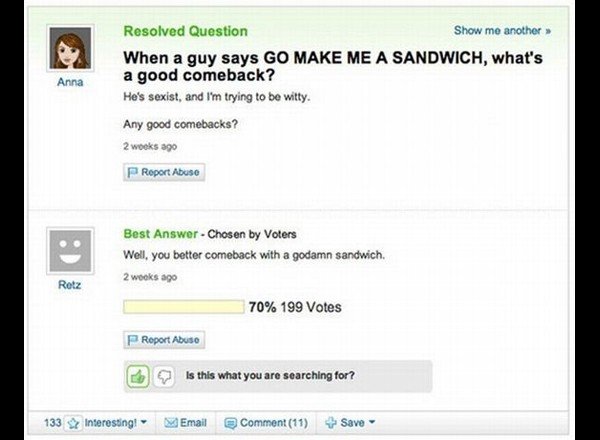The width and height of the screenshot is (600, 440).
Task: Click the flag icon in answer's Report Abuse
Action: click(x=132, y=340)
